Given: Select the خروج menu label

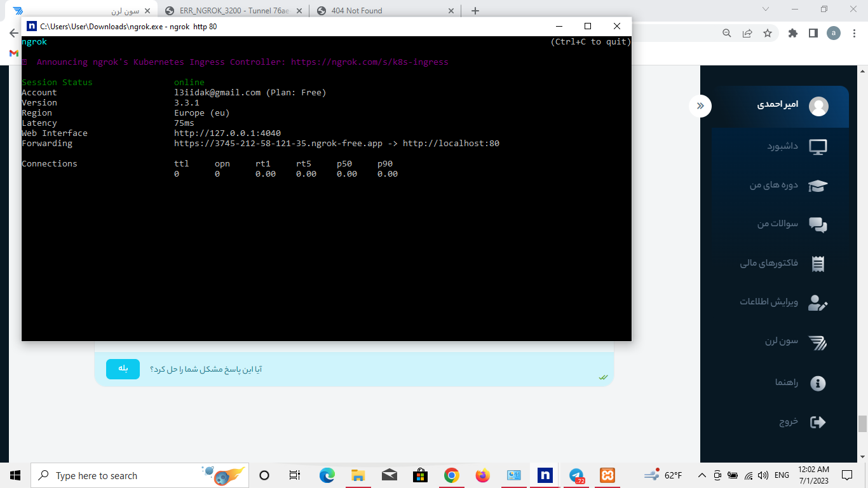Looking at the screenshot, I should click(x=789, y=421).
